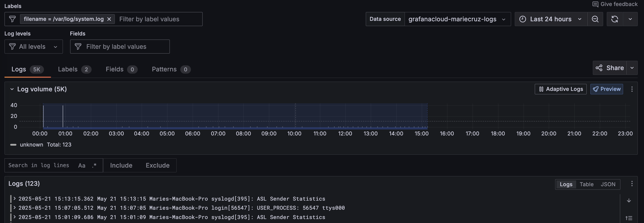Zoom out the time range with magnifier icon
Image resolution: width=644 pixels, height=223 pixels.
(595, 19)
